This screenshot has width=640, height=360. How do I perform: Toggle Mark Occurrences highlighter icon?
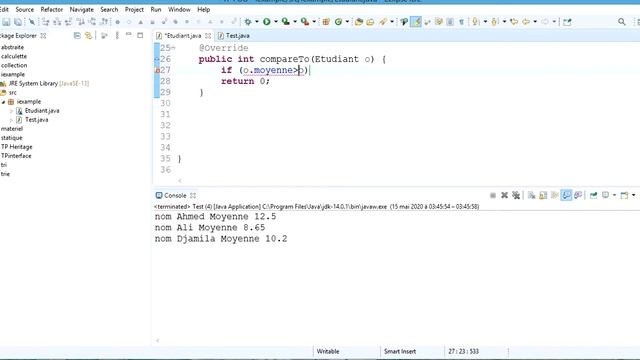click(416, 22)
